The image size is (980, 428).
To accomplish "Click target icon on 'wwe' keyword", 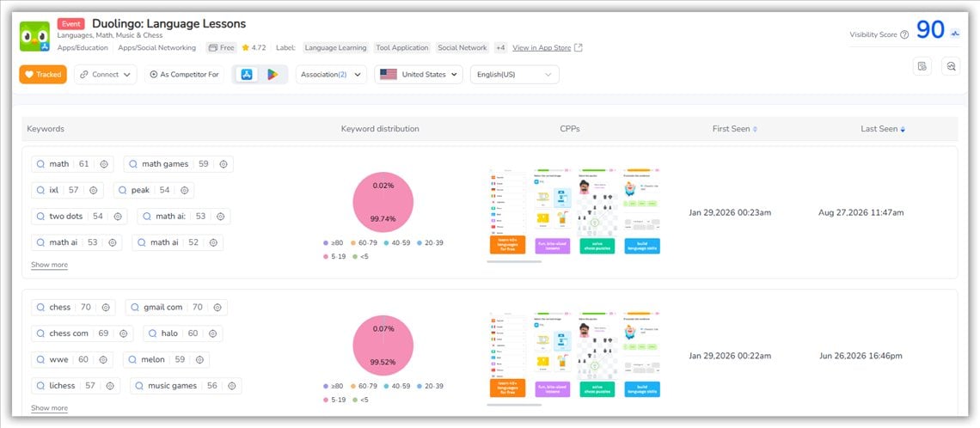I will coord(103,360).
